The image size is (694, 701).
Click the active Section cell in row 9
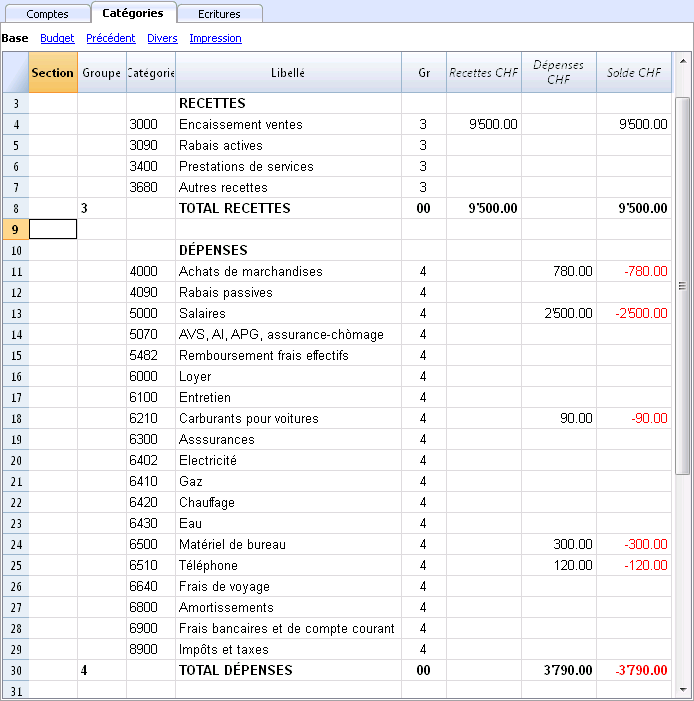(x=53, y=229)
